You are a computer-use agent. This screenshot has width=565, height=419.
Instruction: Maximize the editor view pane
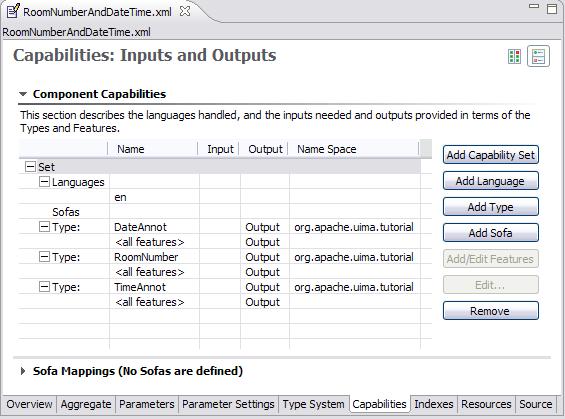[552, 9]
